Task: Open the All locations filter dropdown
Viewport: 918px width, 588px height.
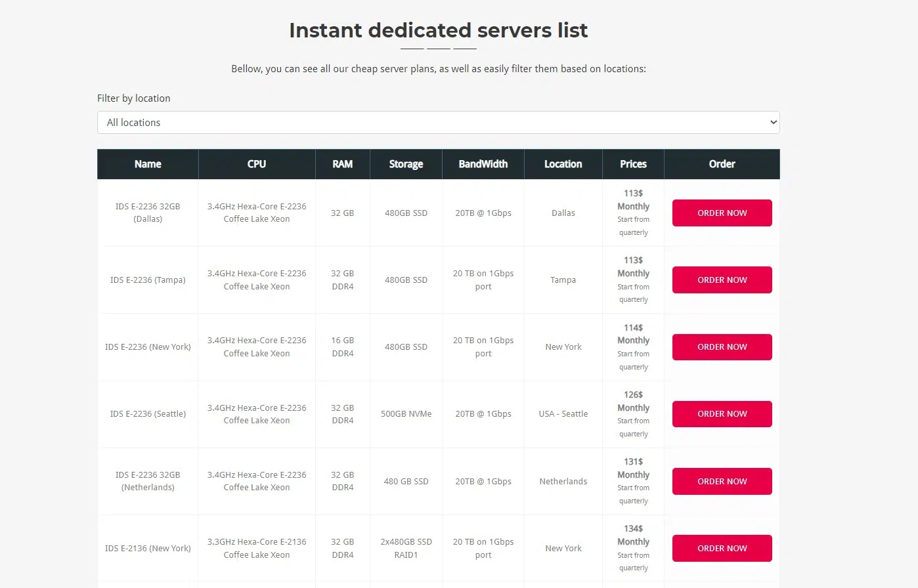Action: (438, 123)
